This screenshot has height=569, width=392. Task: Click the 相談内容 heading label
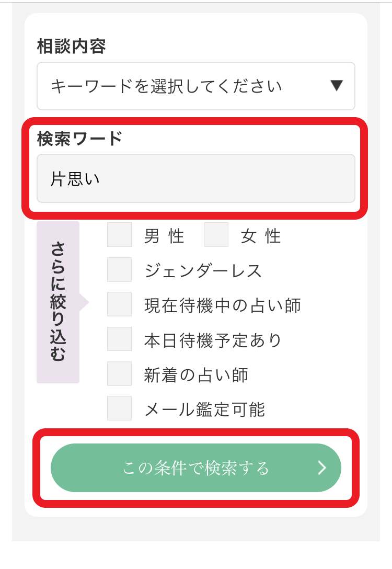72,47
